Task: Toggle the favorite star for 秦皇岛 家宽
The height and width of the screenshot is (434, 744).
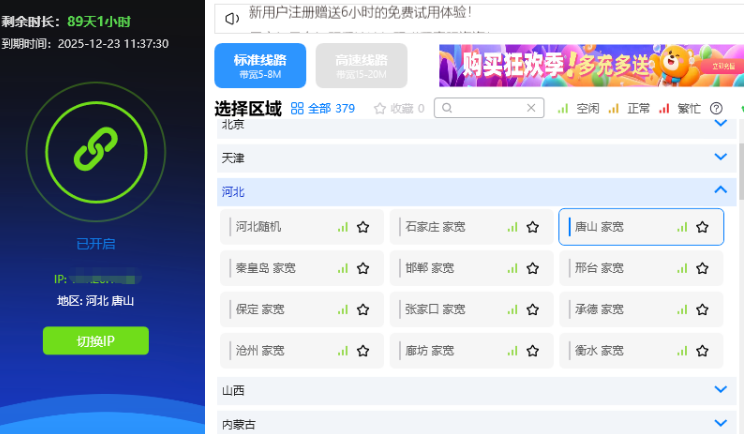Action: [363, 268]
